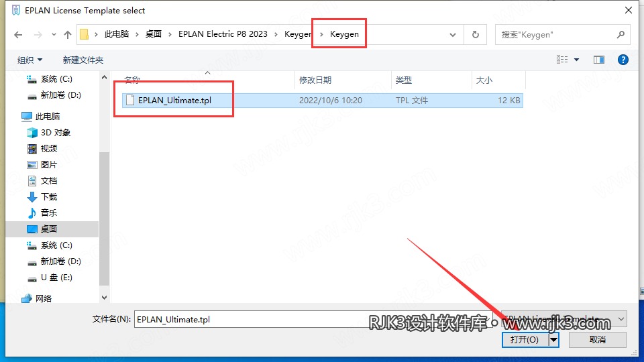Select 桌面 in the address breadcrumb

click(x=154, y=34)
